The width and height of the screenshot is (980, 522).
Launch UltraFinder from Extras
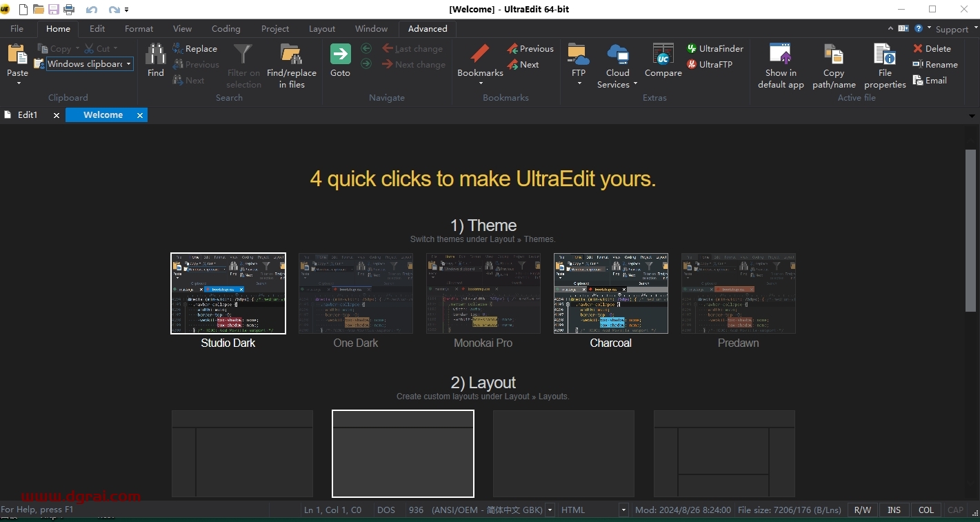click(x=714, y=49)
